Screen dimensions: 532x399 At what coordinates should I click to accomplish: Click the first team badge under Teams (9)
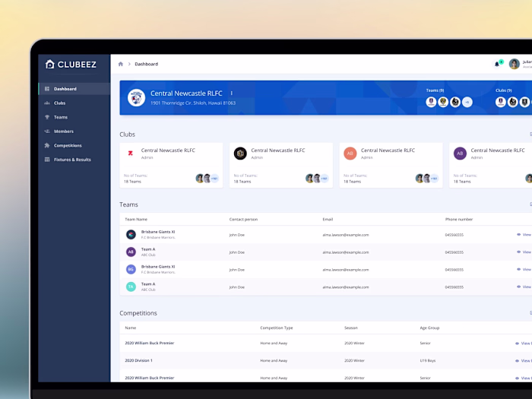(x=431, y=102)
